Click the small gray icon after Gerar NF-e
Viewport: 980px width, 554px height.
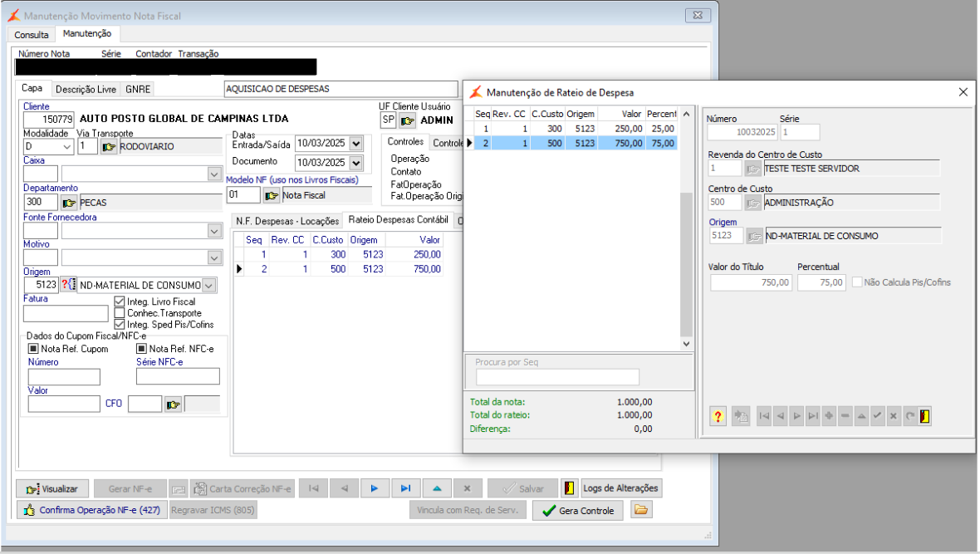pyautogui.click(x=178, y=489)
